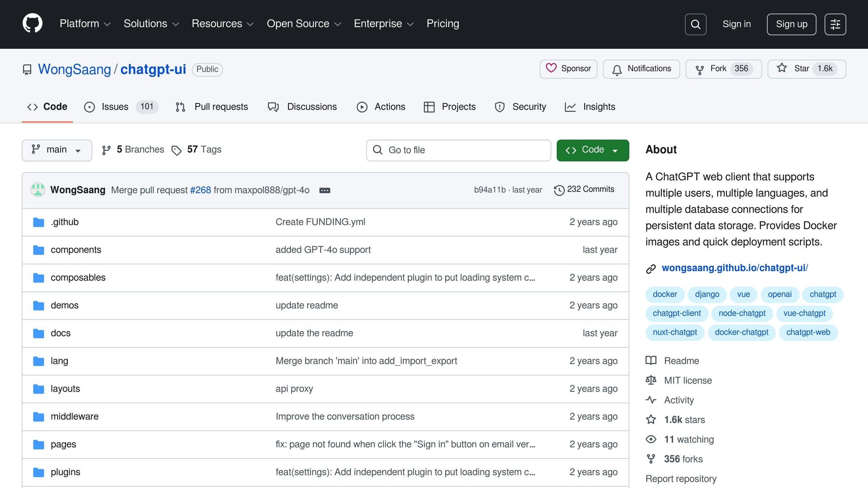Open the commit message ellipsis icon
This screenshot has width=868, height=488.
pos(325,191)
